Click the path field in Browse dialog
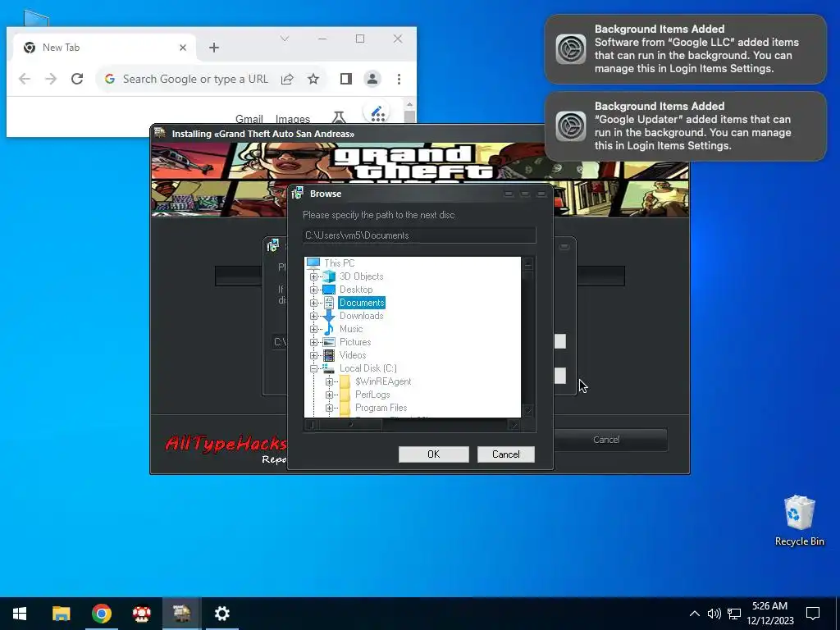This screenshot has height=630, width=840. [x=419, y=235]
